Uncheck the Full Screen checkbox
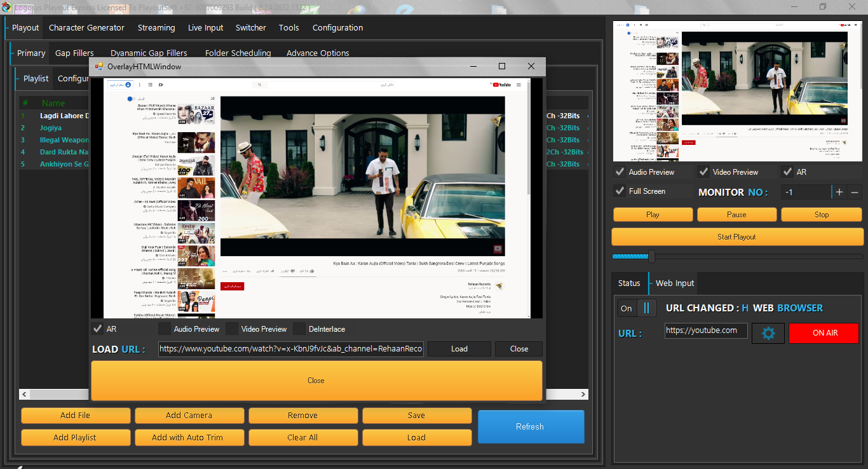The height and width of the screenshot is (469, 868). click(620, 191)
